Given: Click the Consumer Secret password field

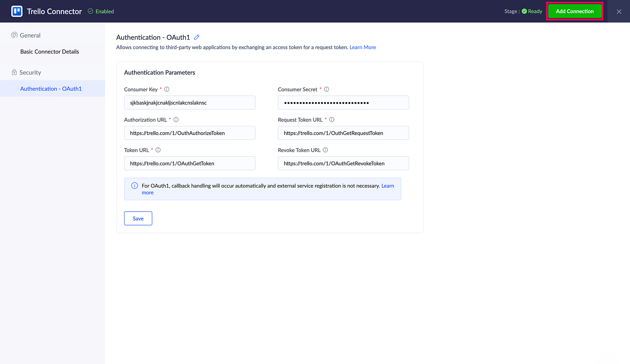Looking at the screenshot, I should (x=343, y=103).
